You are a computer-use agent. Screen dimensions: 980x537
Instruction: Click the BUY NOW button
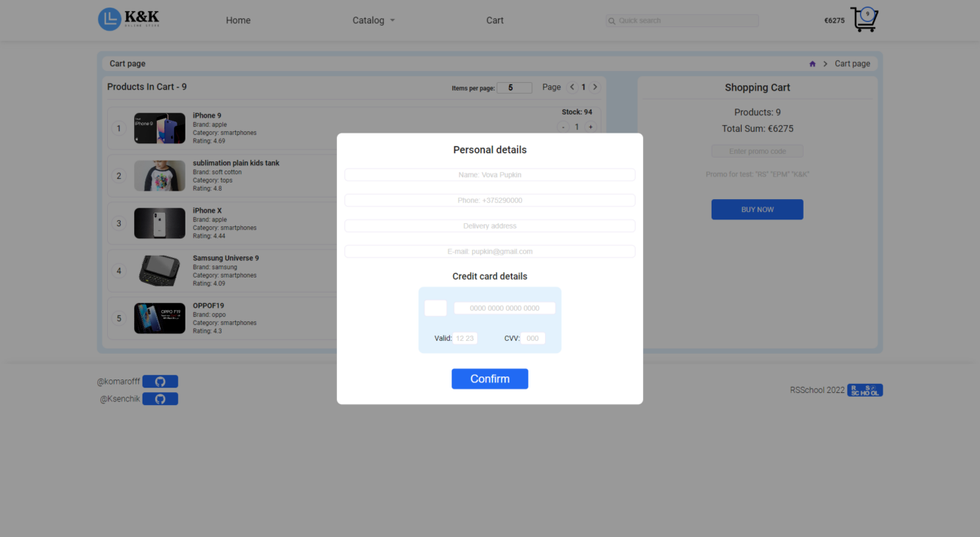tap(757, 210)
